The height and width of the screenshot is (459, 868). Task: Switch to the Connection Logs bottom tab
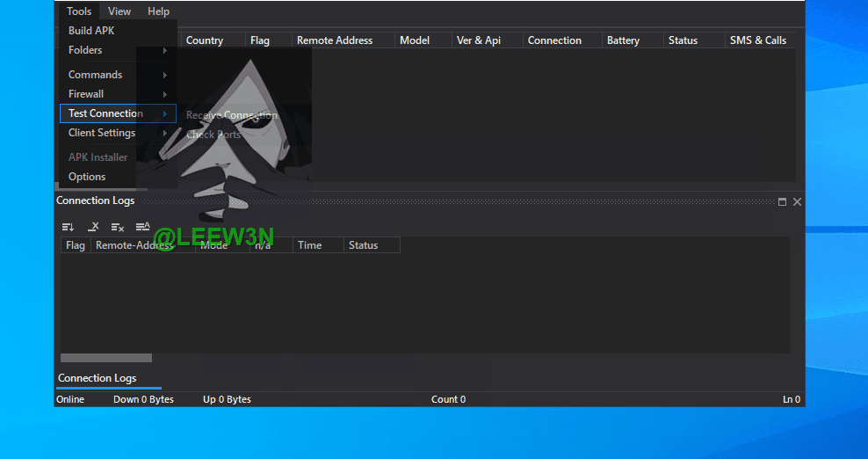[97, 378]
